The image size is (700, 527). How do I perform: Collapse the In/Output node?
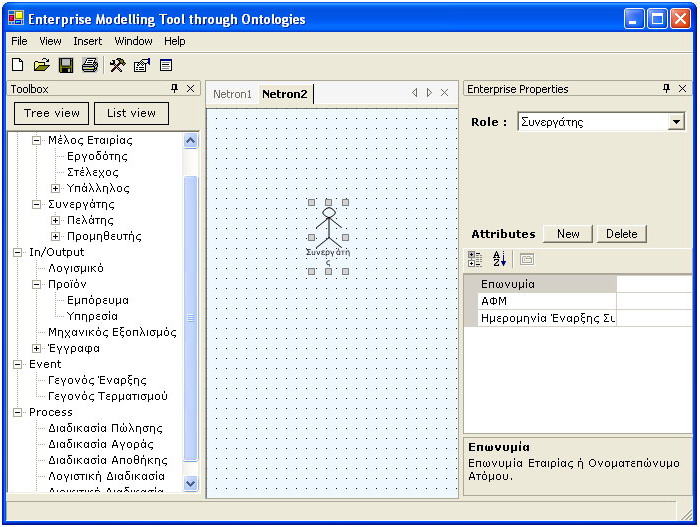[17, 252]
